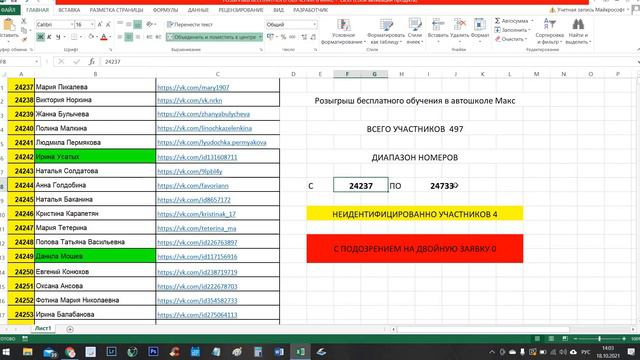The height and width of the screenshot is (360, 640).
Task: Open link https://vk.com/kristinak_17
Action: click(x=196, y=214)
